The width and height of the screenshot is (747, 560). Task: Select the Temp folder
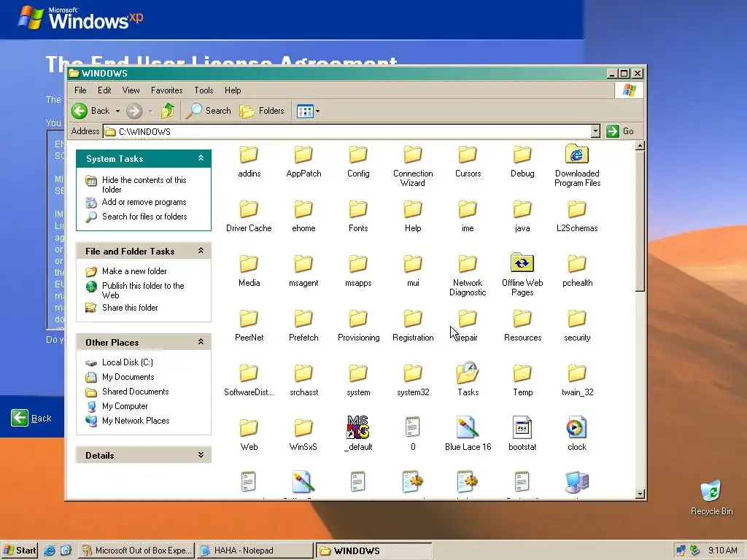click(522, 380)
